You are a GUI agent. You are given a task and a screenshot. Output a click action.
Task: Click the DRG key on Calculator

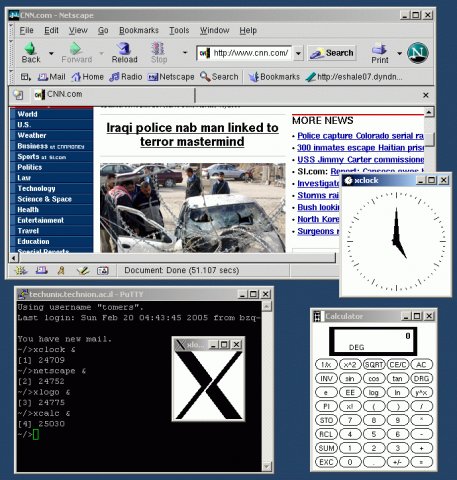pyautogui.click(x=421, y=379)
